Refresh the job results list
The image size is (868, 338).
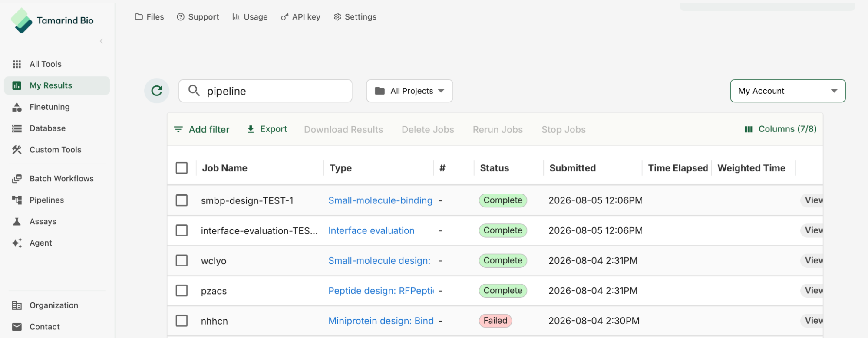pyautogui.click(x=157, y=91)
